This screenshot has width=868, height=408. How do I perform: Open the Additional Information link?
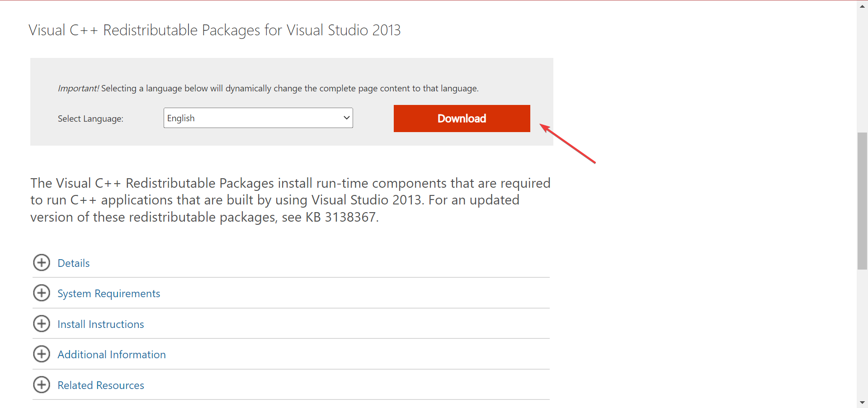pyautogui.click(x=112, y=355)
